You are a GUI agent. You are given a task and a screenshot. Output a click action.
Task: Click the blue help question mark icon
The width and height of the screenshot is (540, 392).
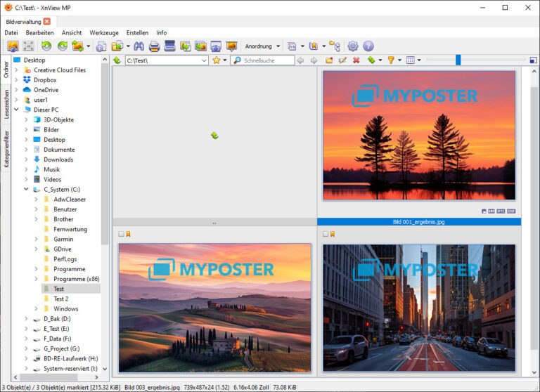coord(368,46)
